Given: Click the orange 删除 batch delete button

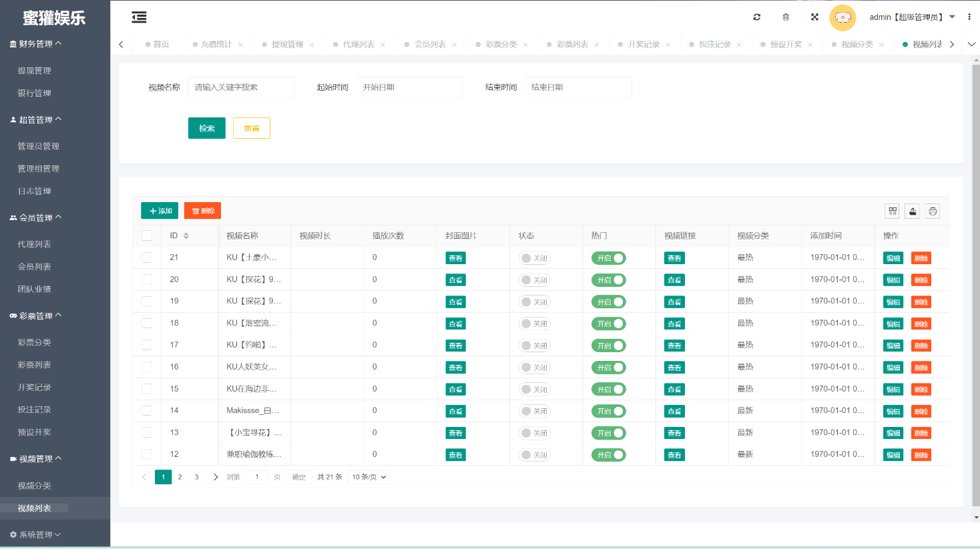Looking at the screenshot, I should (x=202, y=211).
